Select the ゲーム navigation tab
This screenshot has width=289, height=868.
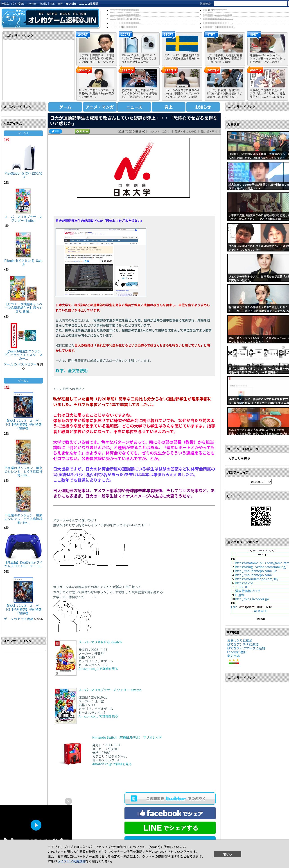(65, 107)
